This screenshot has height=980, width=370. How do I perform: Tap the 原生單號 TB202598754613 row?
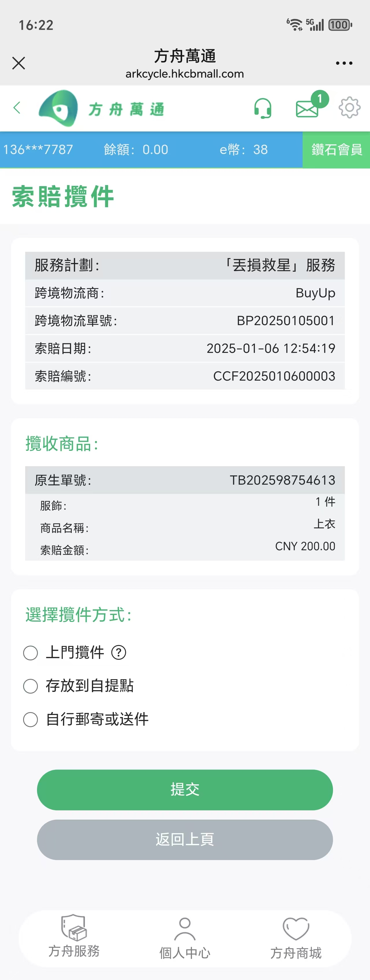coord(185,480)
